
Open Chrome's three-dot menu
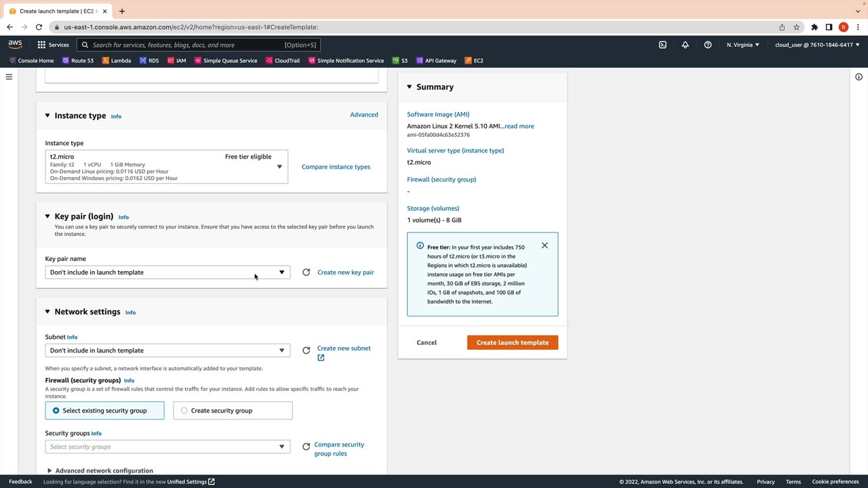pos(858,27)
